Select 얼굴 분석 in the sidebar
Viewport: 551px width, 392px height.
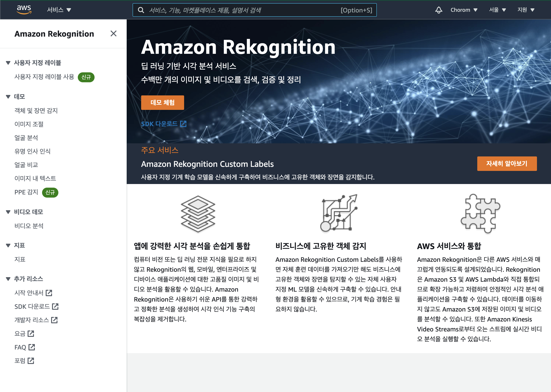tap(26, 138)
